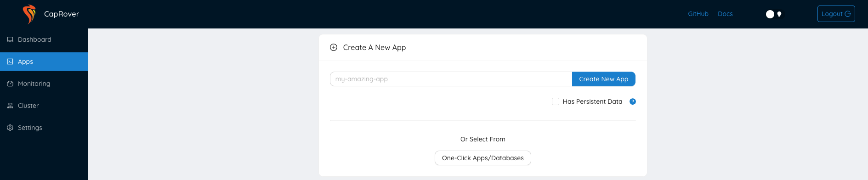Click the plus-circle icon beside Create A New App

334,47
